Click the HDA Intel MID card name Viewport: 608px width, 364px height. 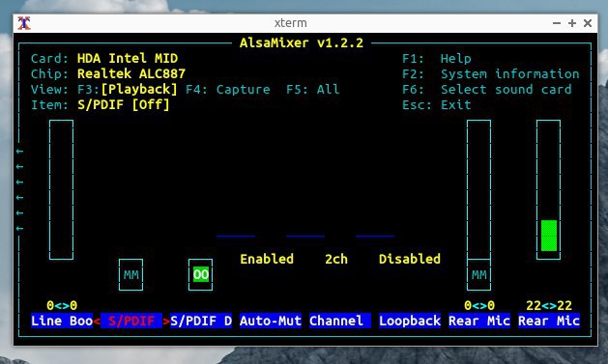click(x=128, y=59)
